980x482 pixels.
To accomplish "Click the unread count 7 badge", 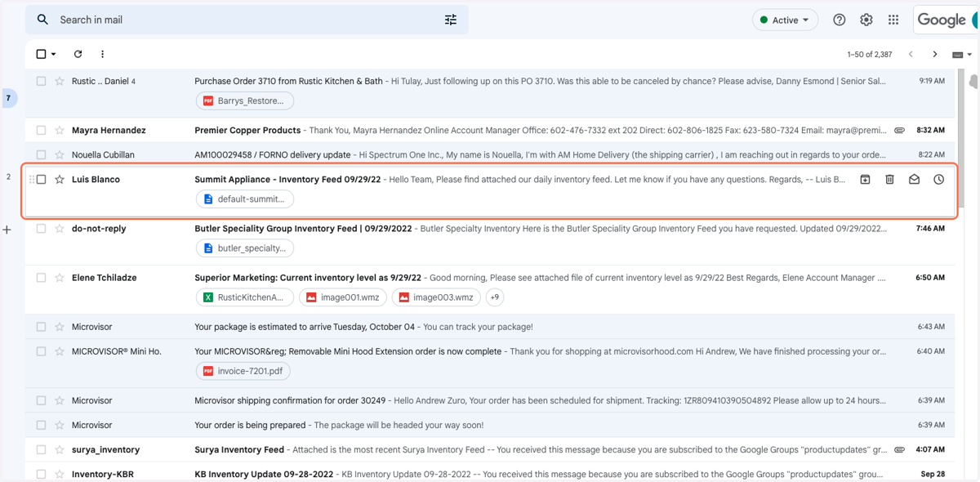I will tap(8, 98).
